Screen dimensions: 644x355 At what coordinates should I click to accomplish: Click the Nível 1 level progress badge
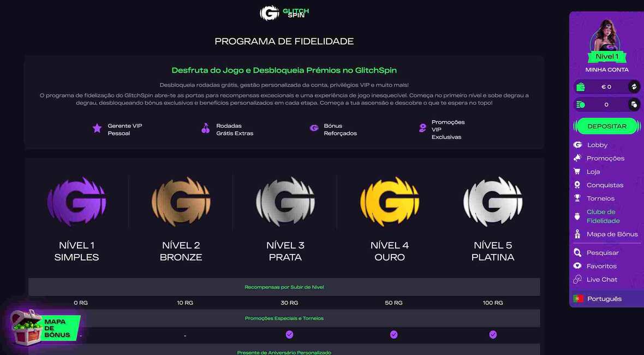(x=606, y=56)
